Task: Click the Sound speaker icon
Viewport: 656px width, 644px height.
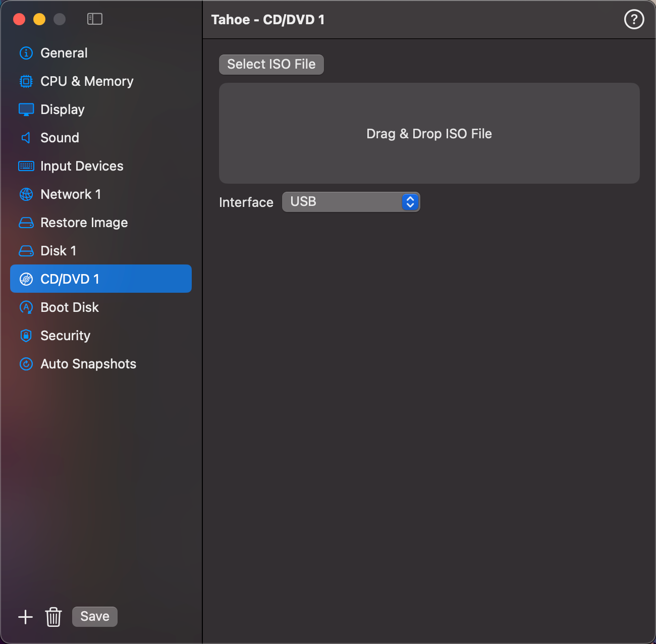Action: coord(26,138)
